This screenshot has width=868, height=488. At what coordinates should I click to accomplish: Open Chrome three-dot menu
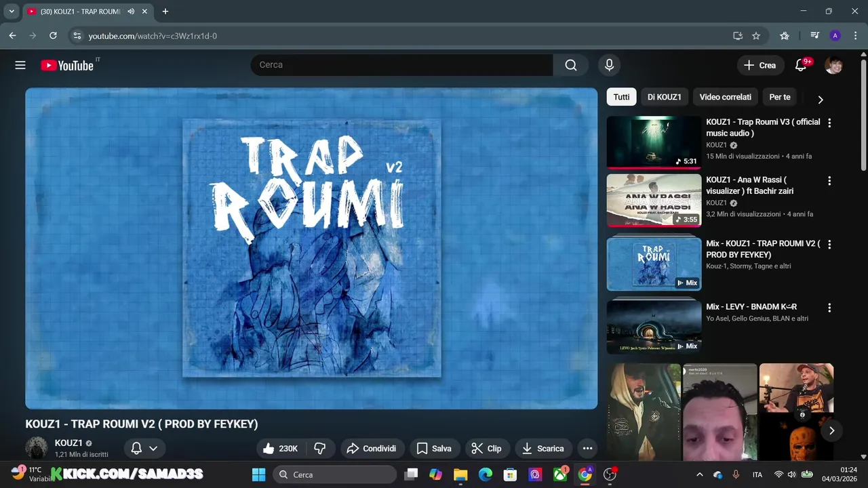855,36
